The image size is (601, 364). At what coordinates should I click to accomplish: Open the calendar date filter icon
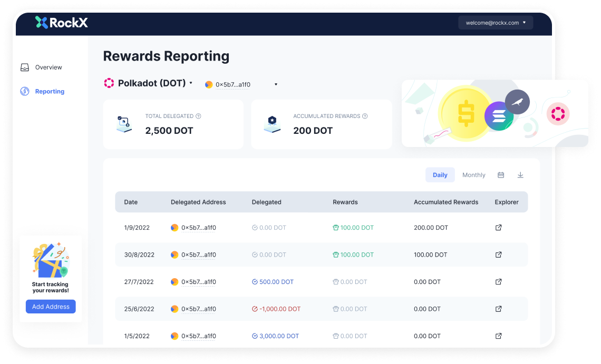[x=500, y=174]
